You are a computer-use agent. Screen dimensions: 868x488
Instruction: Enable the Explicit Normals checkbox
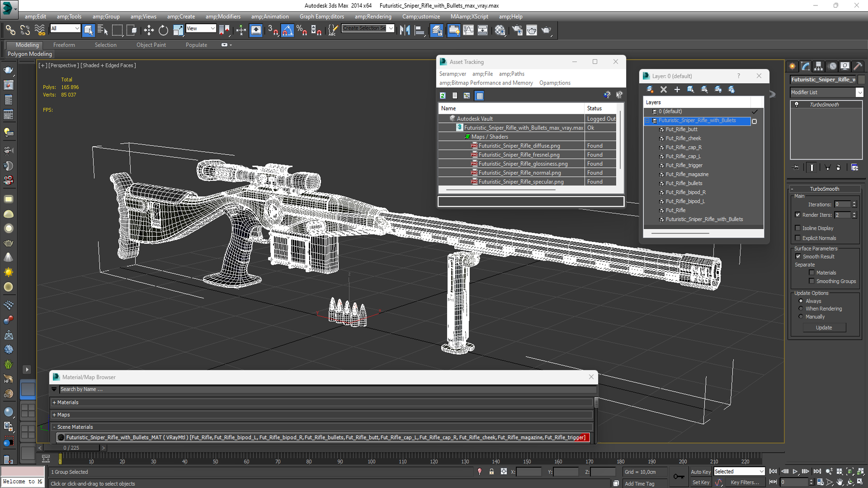tap(798, 238)
